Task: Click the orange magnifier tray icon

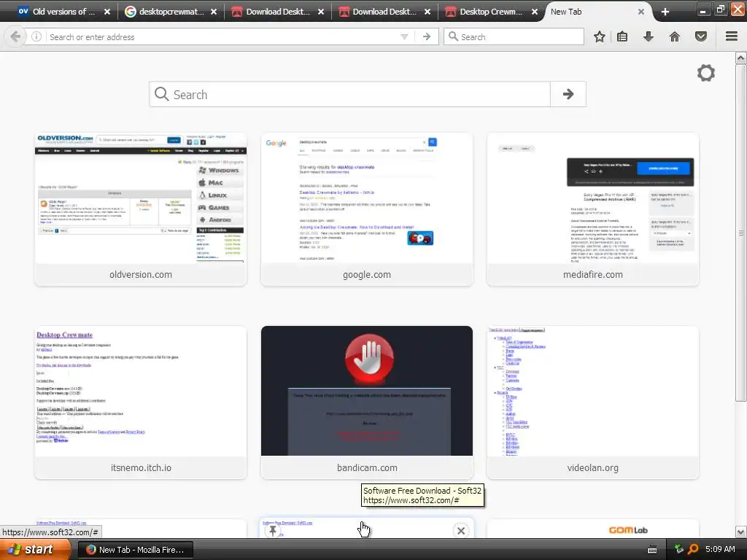Action: pos(693,550)
